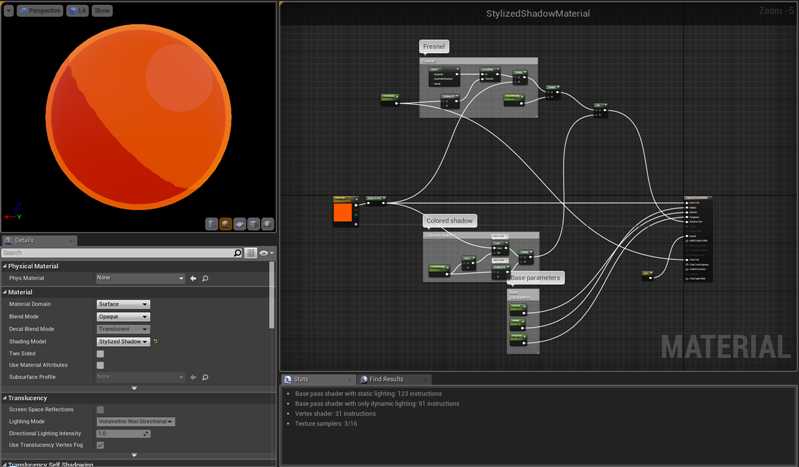Switch to the Details tab
Image resolution: width=799 pixels, height=467 pixels.
39,240
